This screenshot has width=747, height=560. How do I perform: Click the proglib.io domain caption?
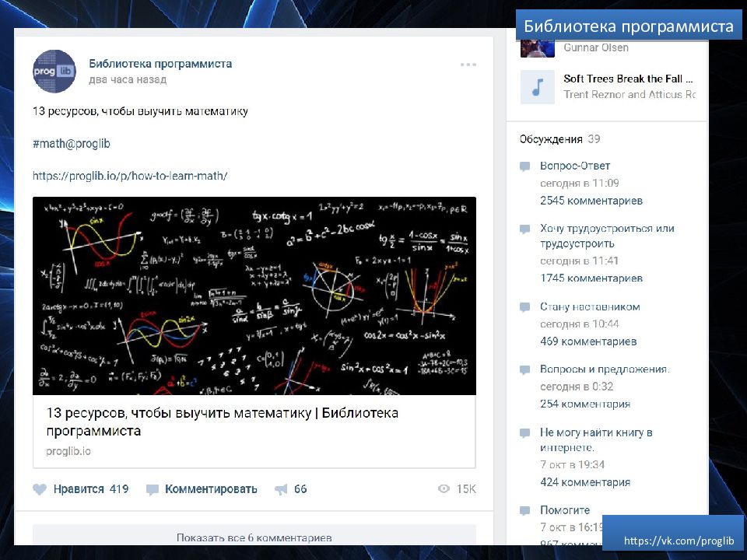click(x=68, y=451)
